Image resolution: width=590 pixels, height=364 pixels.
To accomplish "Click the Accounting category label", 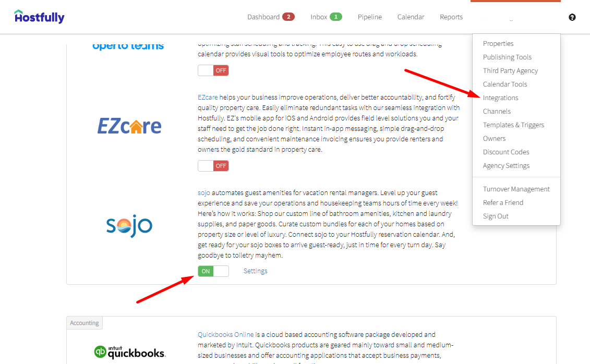I will pos(85,323).
